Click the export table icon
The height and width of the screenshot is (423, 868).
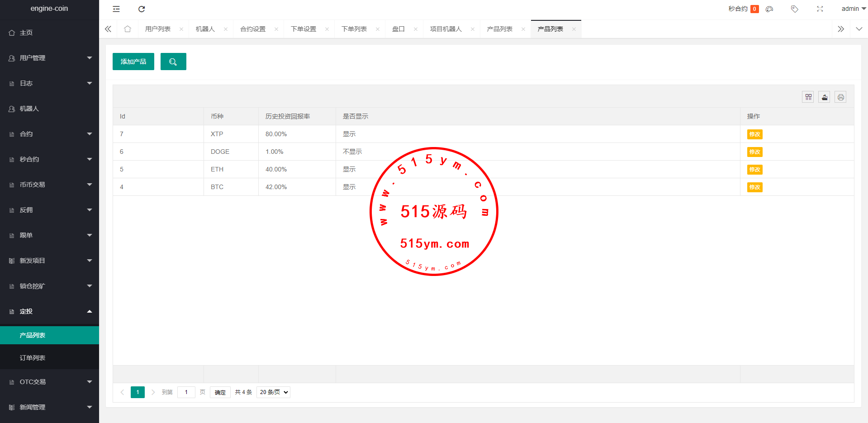click(x=824, y=97)
